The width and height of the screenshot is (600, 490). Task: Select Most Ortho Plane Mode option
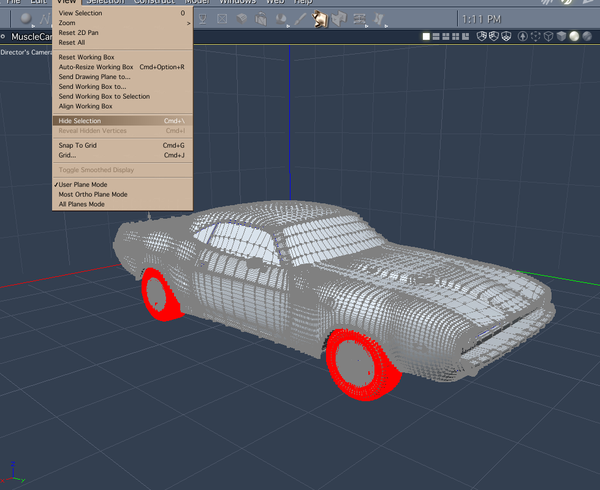[122, 194]
